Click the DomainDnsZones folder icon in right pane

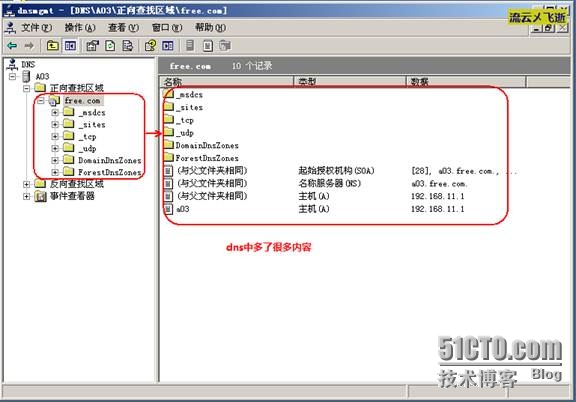(169, 145)
